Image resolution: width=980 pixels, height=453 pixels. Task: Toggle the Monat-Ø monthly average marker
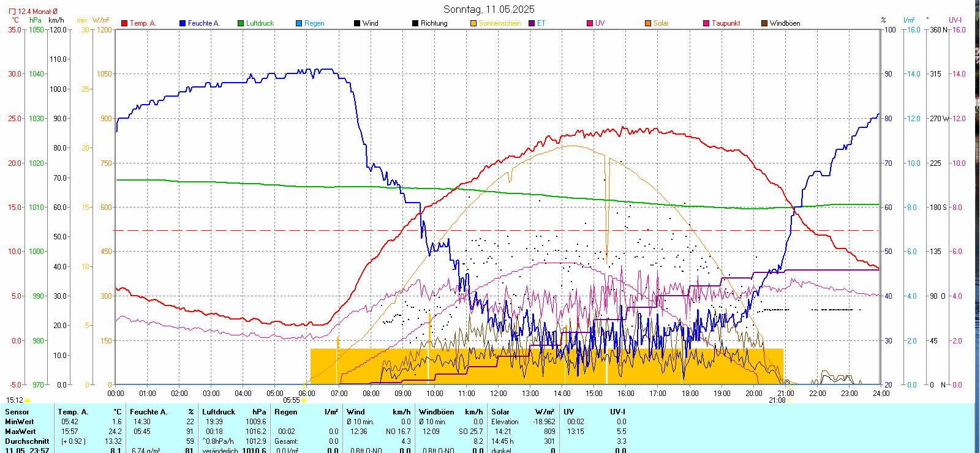coord(12,12)
